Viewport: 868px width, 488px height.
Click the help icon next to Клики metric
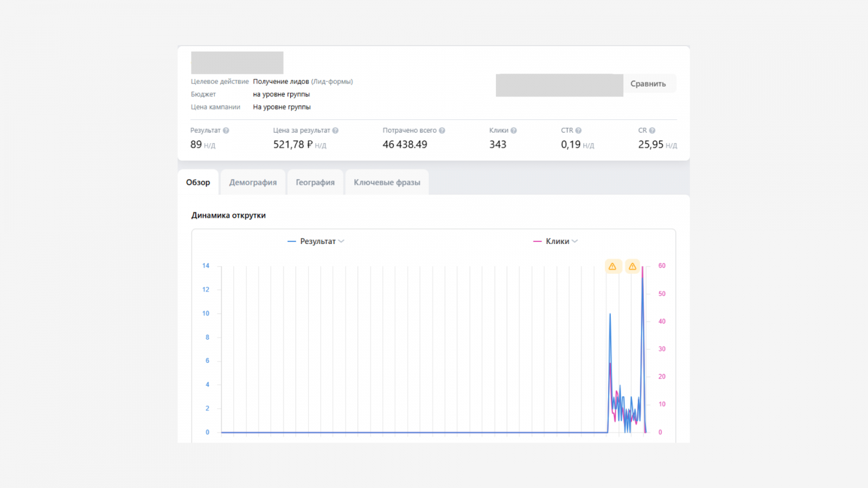[x=514, y=131]
